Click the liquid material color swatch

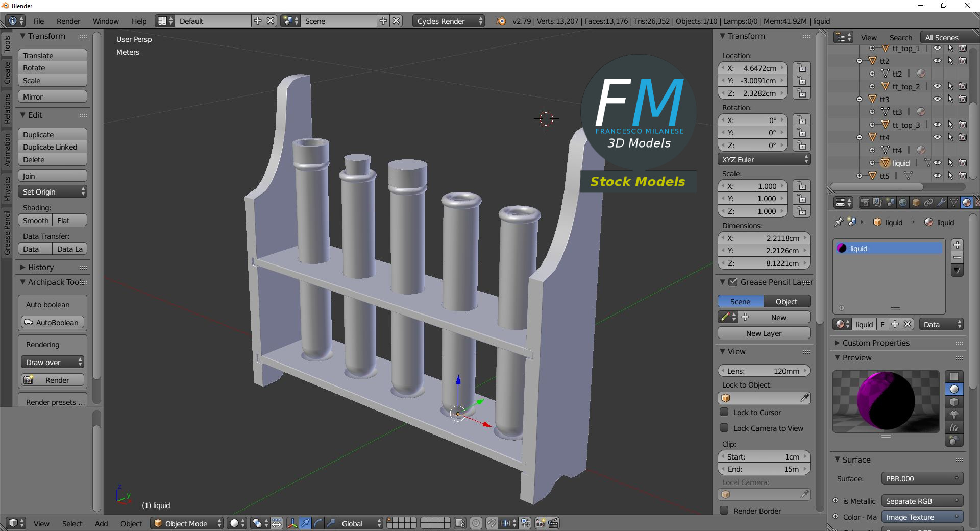[842, 248]
